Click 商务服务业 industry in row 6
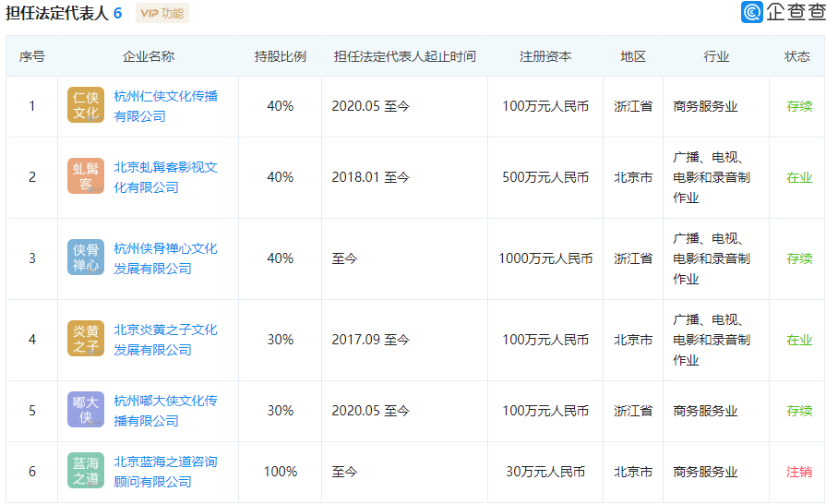This screenshot has width=826, height=504. click(705, 472)
